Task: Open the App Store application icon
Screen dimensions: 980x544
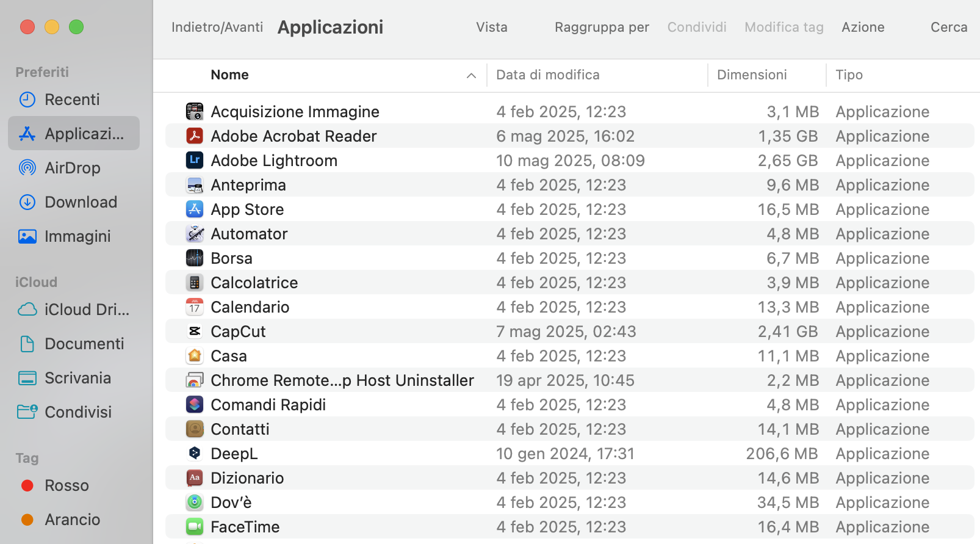Action: click(194, 209)
